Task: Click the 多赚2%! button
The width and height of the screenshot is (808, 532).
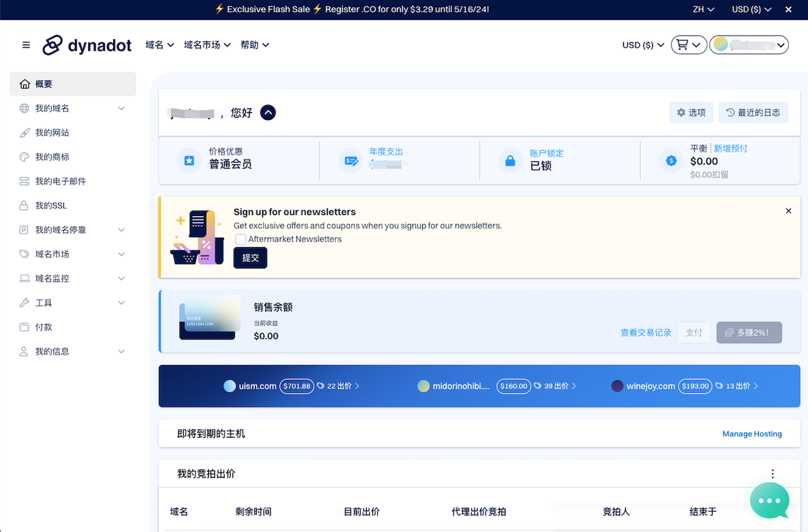Action: [x=749, y=333]
